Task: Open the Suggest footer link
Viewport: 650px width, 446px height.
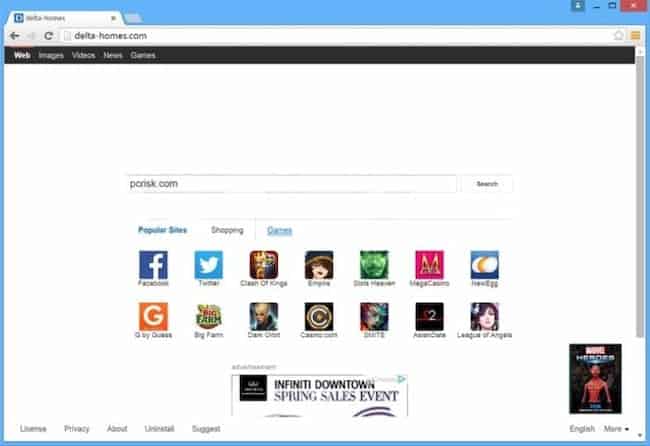Action: (206, 429)
